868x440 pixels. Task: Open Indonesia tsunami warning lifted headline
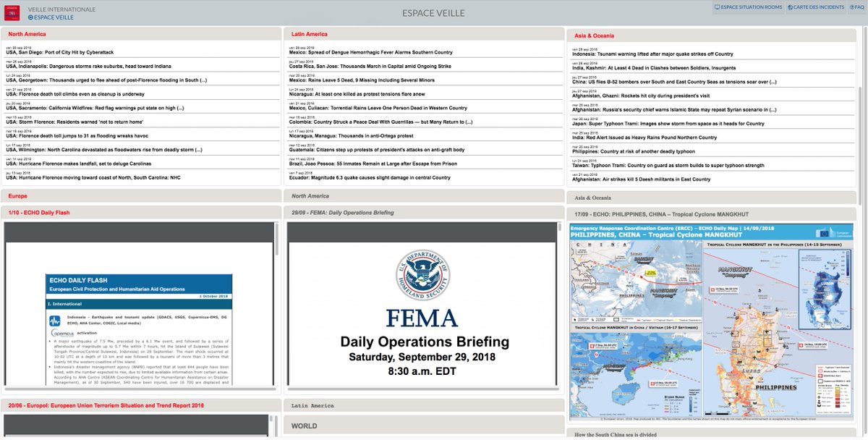click(x=652, y=54)
